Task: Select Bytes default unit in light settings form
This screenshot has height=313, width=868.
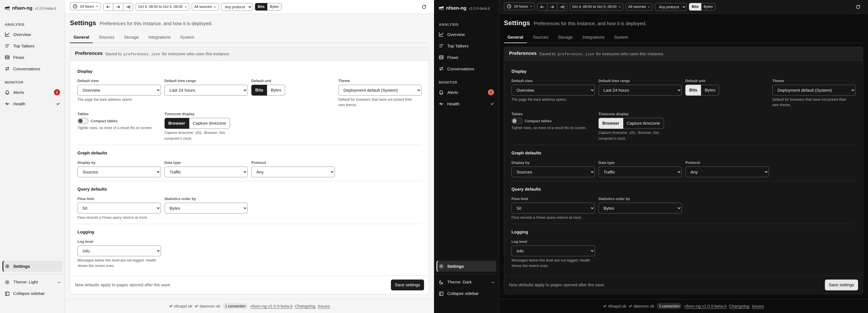Action: [276, 90]
